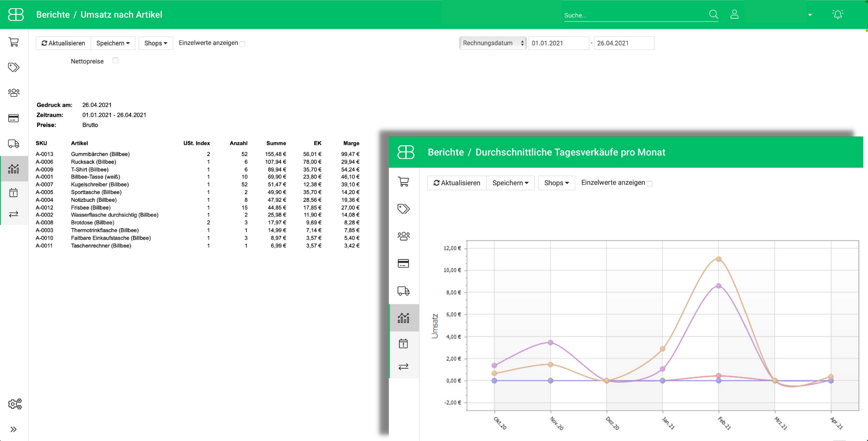
Task: Select the Rucksack (Billbee) article
Action: [x=94, y=162]
